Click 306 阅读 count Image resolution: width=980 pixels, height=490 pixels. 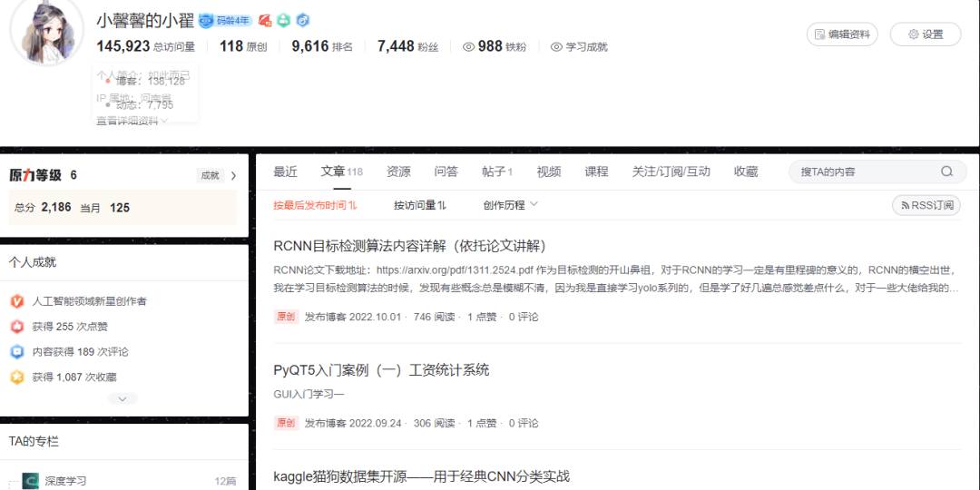coord(435,423)
